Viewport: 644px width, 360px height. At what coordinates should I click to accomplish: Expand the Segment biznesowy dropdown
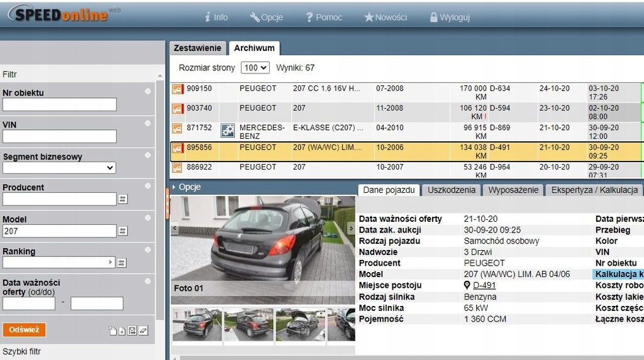tap(59, 168)
